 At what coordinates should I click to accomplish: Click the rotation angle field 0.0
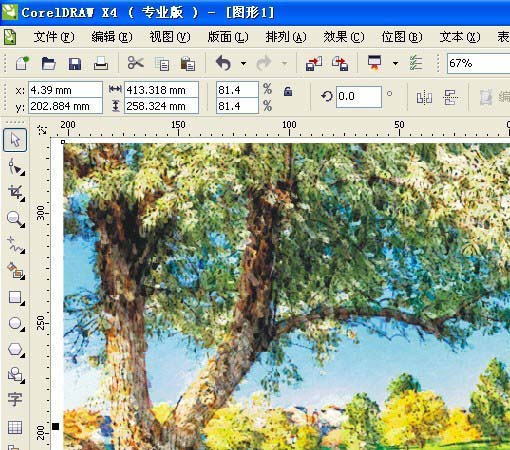point(359,97)
